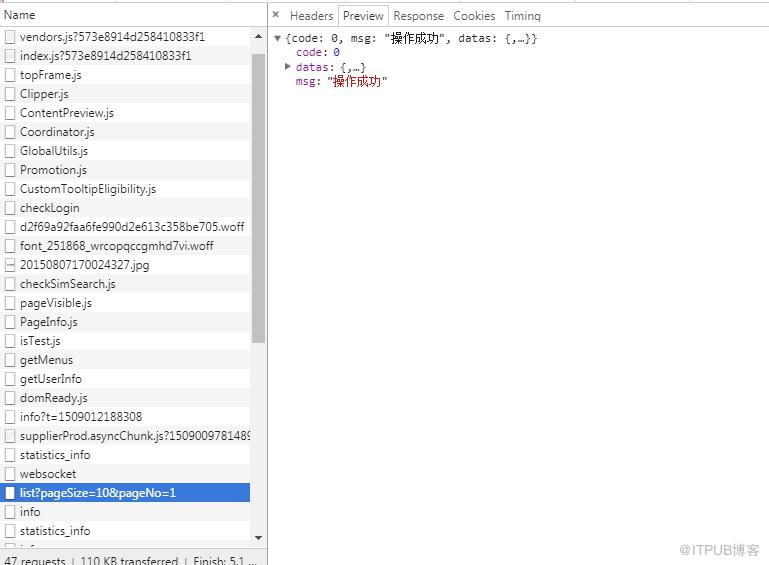Select the CustomTooltipEligibility.js request

coord(127,189)
